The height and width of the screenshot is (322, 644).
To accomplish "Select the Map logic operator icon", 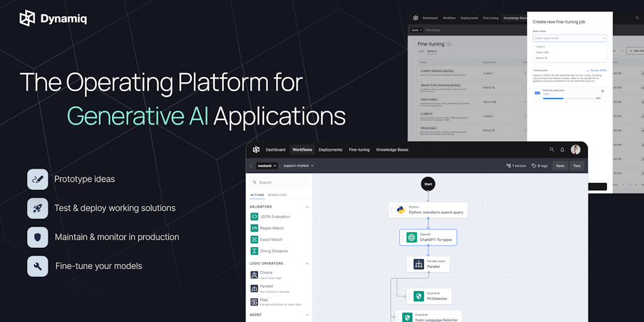I will click(254, 302).
